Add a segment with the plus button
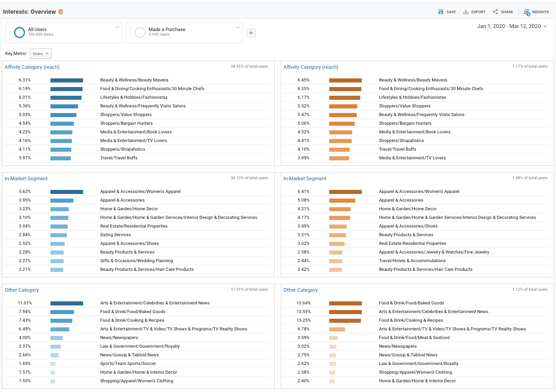This screenshot has width=556, height=392. [x=251, y=33]
